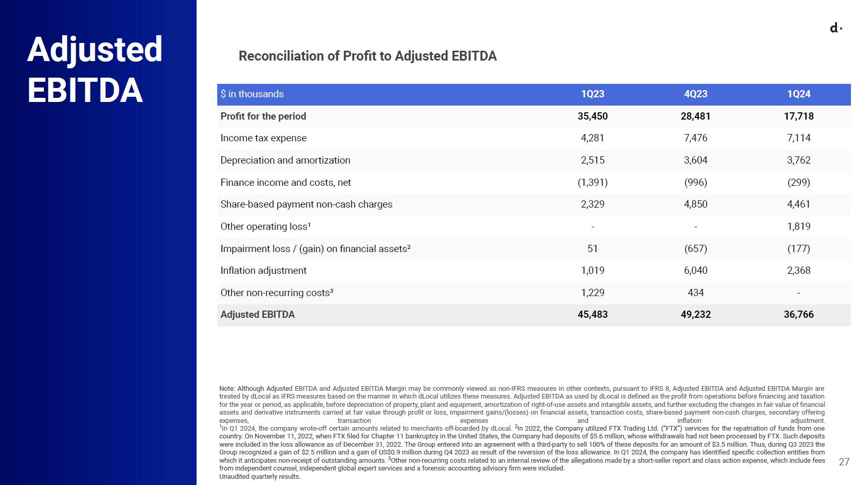Select the 1Q24 column header

[799, 94]
